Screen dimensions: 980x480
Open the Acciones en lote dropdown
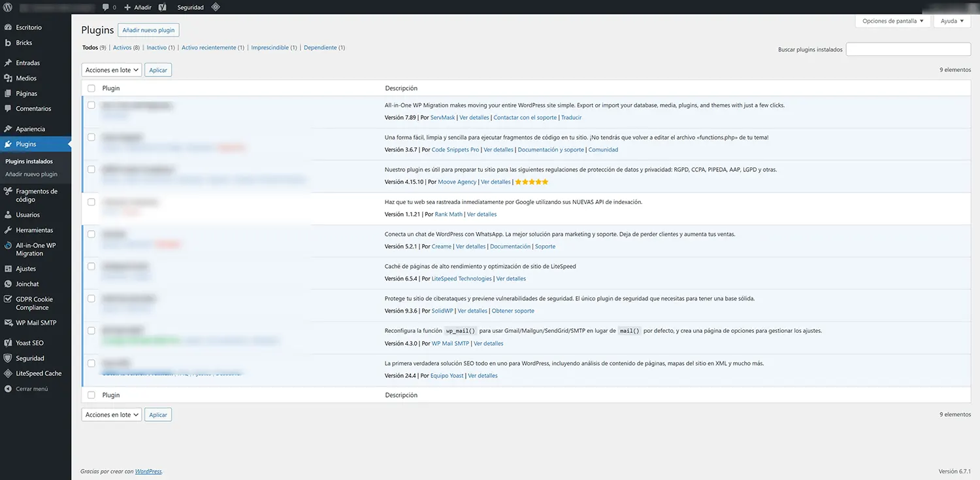(111, 69)
